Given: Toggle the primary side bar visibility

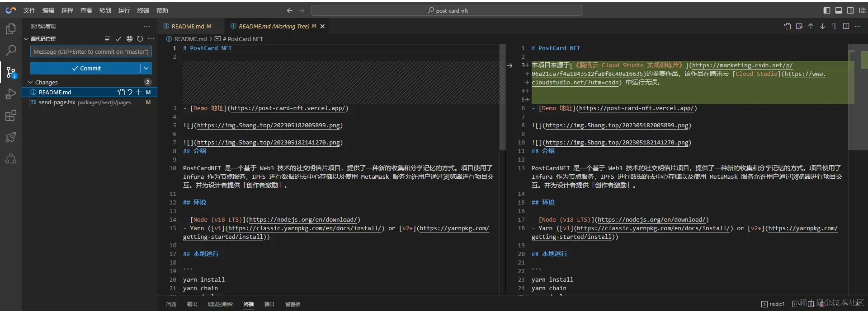Looking at the screenshot, I should [827, 10].
